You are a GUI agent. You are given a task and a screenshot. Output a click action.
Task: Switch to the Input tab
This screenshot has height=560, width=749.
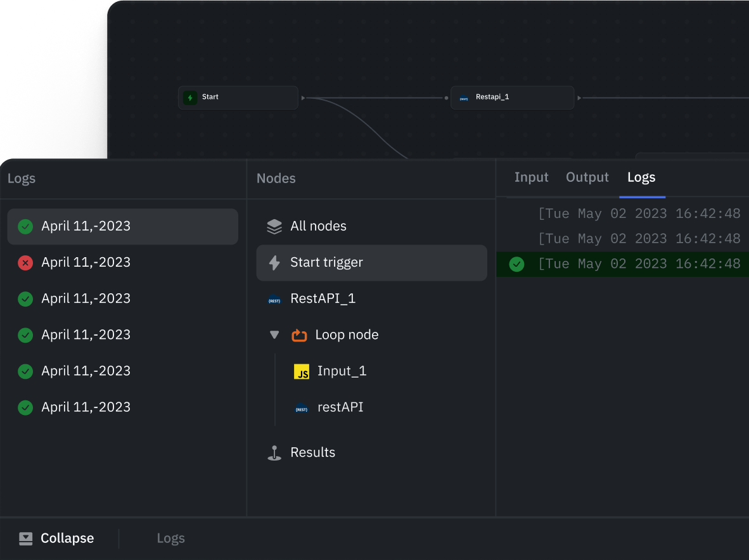pos(531,177)
